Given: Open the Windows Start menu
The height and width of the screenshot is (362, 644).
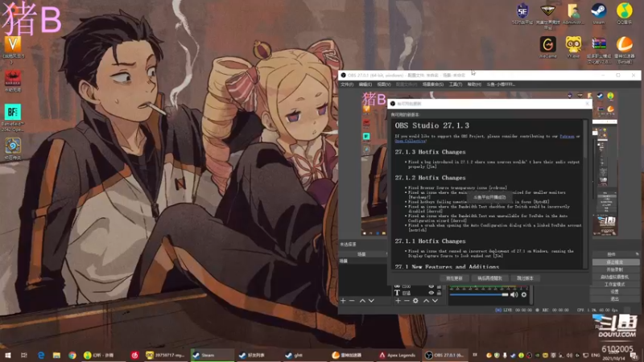Looking at the screenshot, I should [x=7, y=356].
